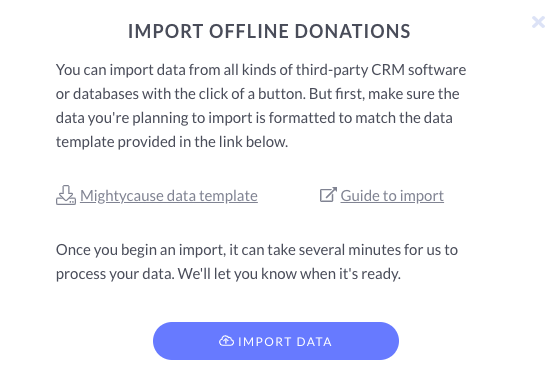
Task: Click the word 'DONATIONS' in the title
Action: (353, 31)
